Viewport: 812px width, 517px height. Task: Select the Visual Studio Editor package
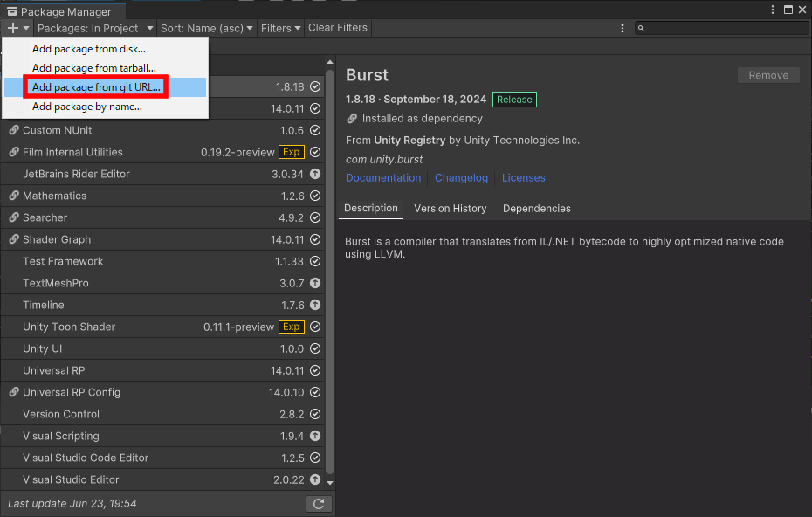click(162, 479)
